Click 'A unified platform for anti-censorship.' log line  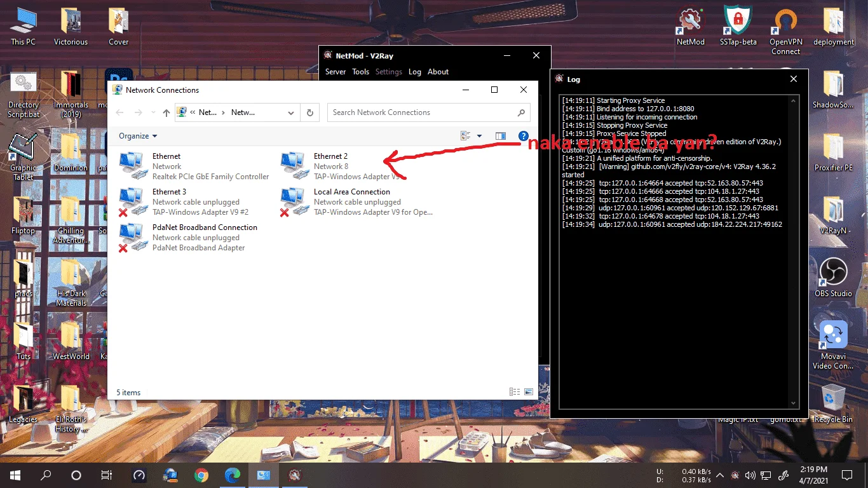[637, 158]
